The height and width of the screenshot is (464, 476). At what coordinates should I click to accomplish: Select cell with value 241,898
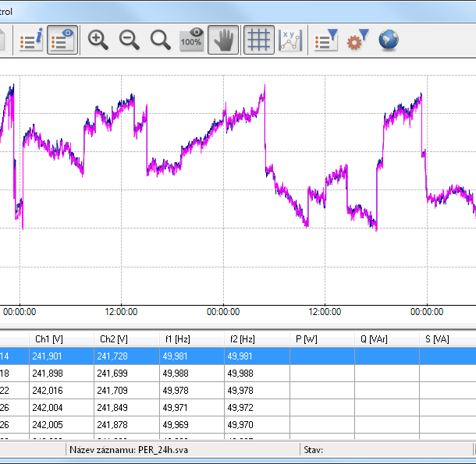coord(62,373)
